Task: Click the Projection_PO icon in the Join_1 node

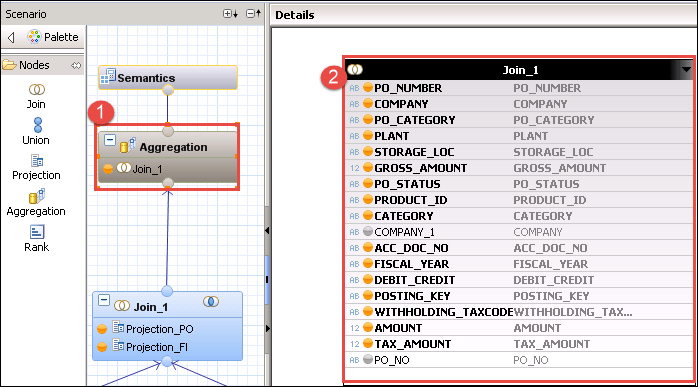Action: click(118, 327)
